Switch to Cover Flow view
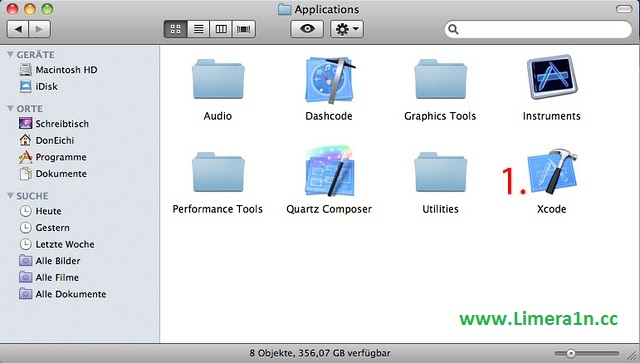Image resolution: width=640 pixels, height=363 pixels. (244, 29)
